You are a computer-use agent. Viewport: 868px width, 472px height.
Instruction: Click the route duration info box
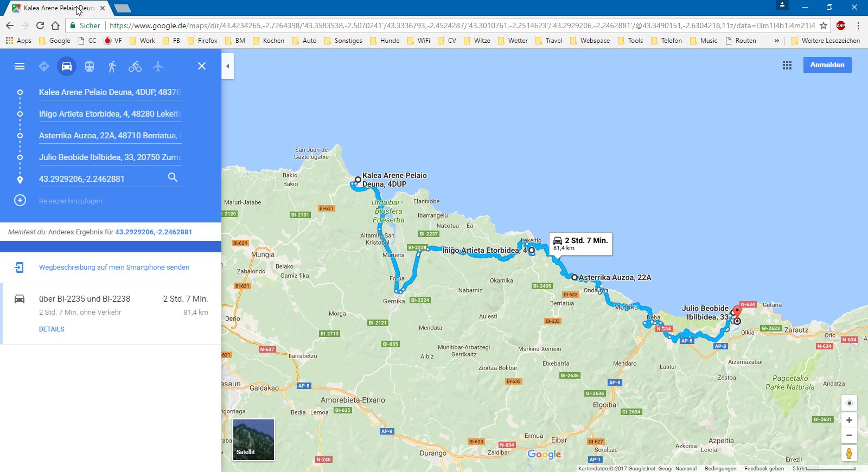tap(580, 244)
